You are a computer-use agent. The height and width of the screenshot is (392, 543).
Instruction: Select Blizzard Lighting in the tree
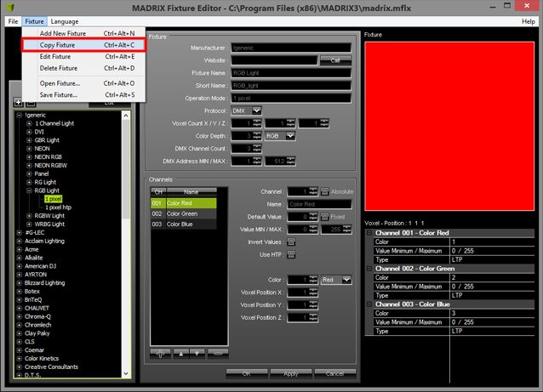(44, 282)
